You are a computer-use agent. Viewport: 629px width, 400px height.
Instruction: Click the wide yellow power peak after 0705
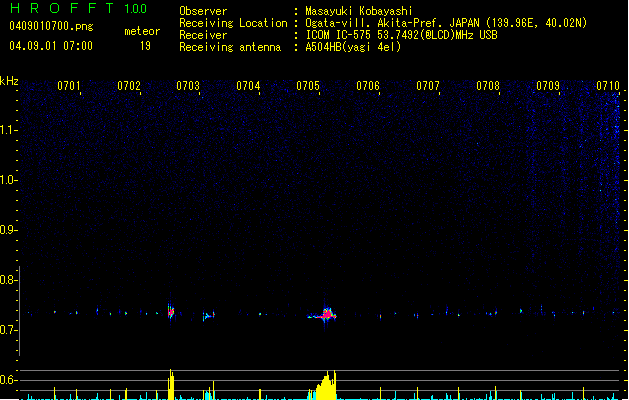[x=325, y=386]
